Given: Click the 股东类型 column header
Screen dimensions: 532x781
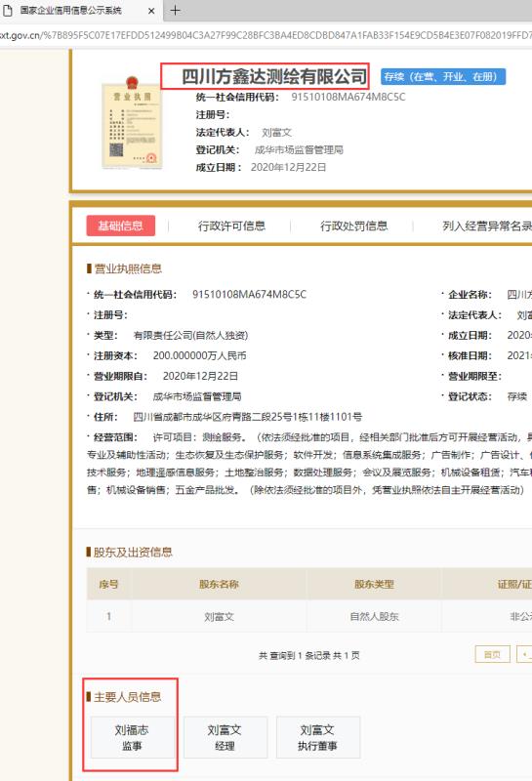Looking at the screenshot, I should [x=374, y=584].
